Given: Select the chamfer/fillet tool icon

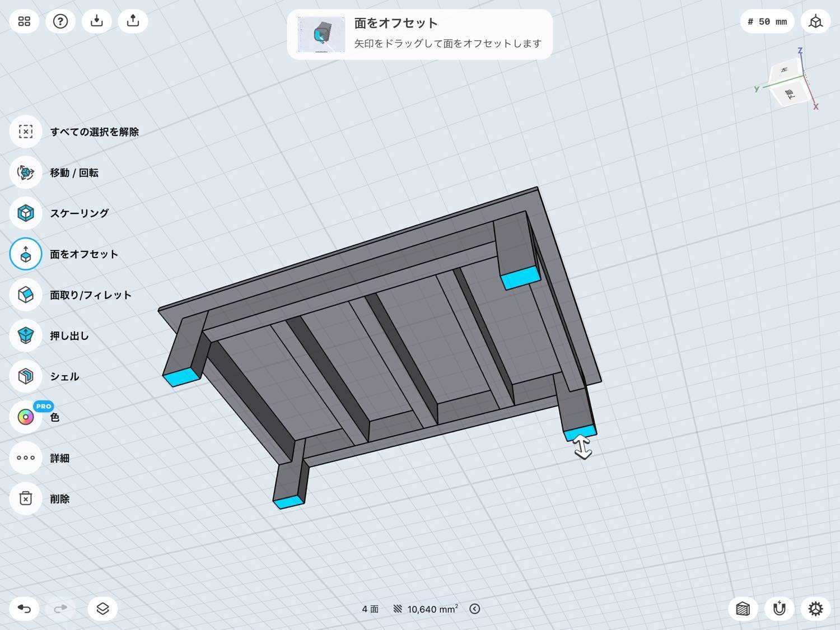Looking at the screenshot, I should [26, 295].
